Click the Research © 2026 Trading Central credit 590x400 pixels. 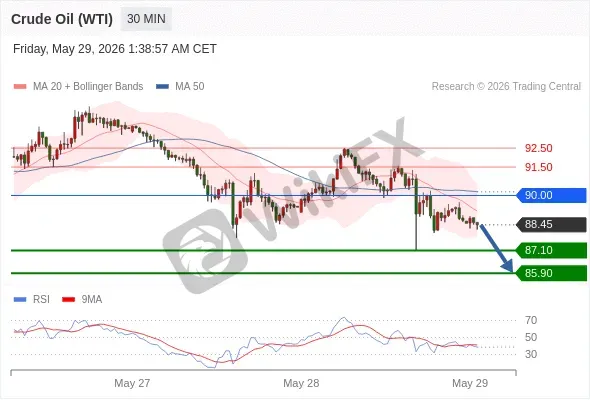point(506,87)
